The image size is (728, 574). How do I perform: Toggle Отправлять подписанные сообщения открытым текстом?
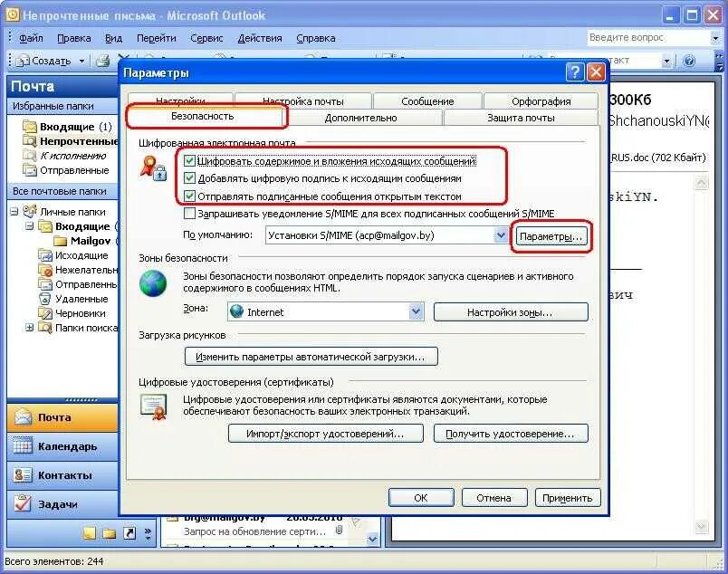click(189, 196)
